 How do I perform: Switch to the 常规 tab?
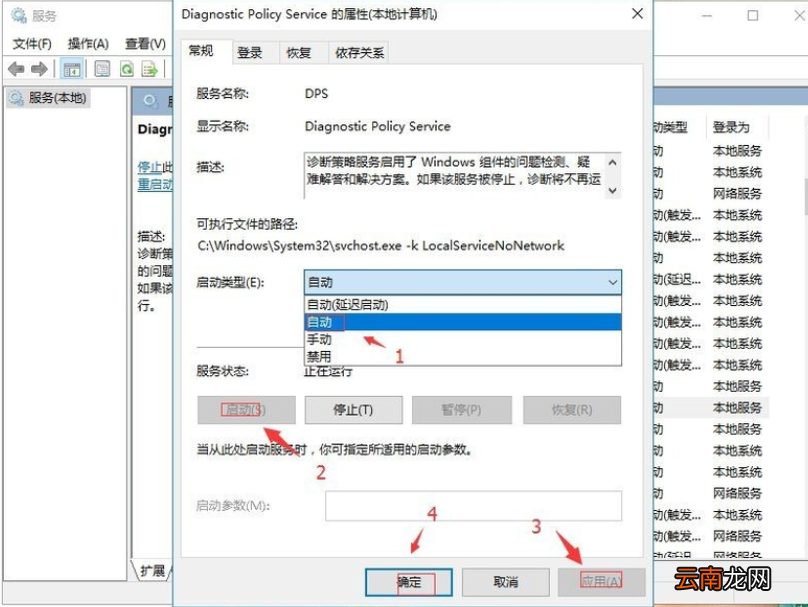point(206,51)
